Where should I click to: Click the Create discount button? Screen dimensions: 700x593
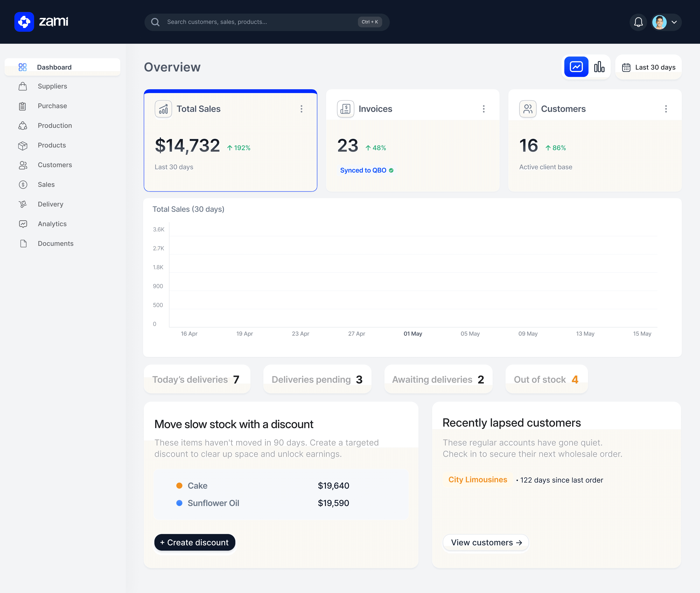[x=195, y=543]
